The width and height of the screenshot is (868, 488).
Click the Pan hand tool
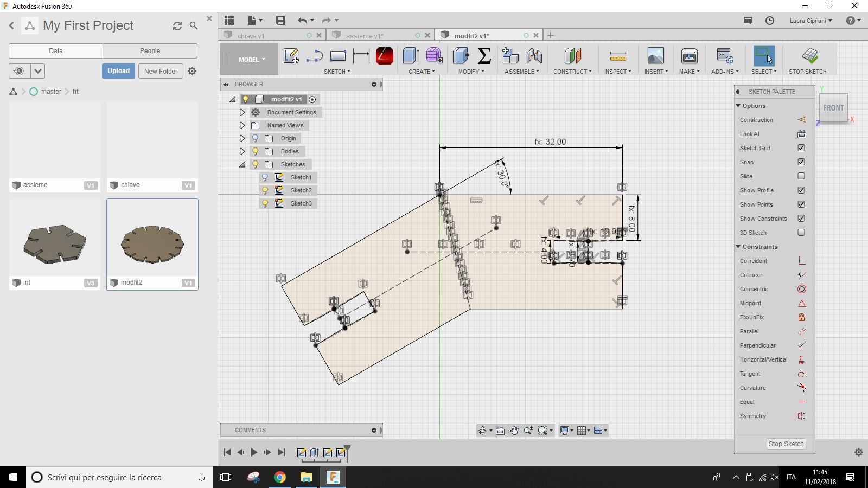coord(514,431)
